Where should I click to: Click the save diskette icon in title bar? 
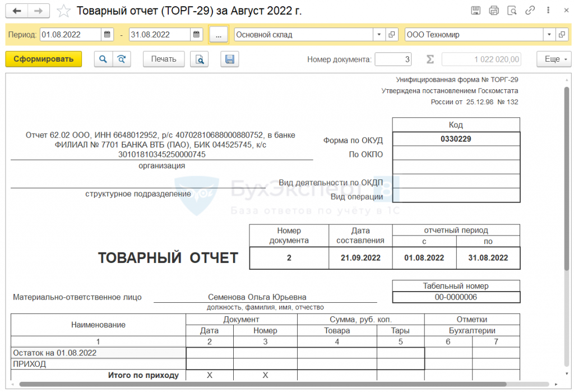(475, 10)
